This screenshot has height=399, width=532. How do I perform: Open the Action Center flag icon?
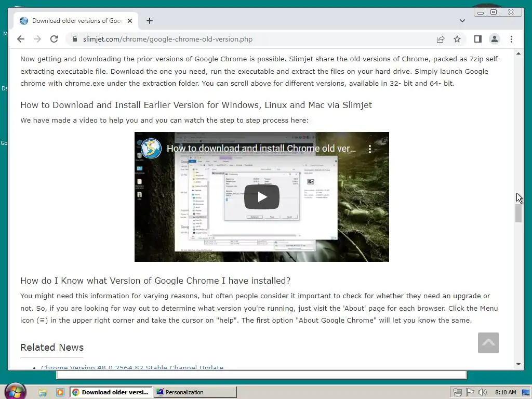[470, 392]
